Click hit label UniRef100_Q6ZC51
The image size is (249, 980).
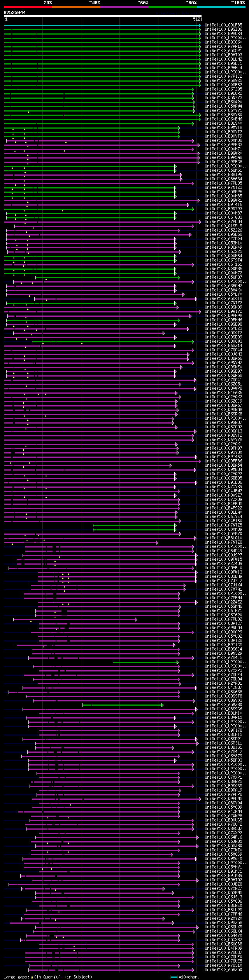click(223, 384)
